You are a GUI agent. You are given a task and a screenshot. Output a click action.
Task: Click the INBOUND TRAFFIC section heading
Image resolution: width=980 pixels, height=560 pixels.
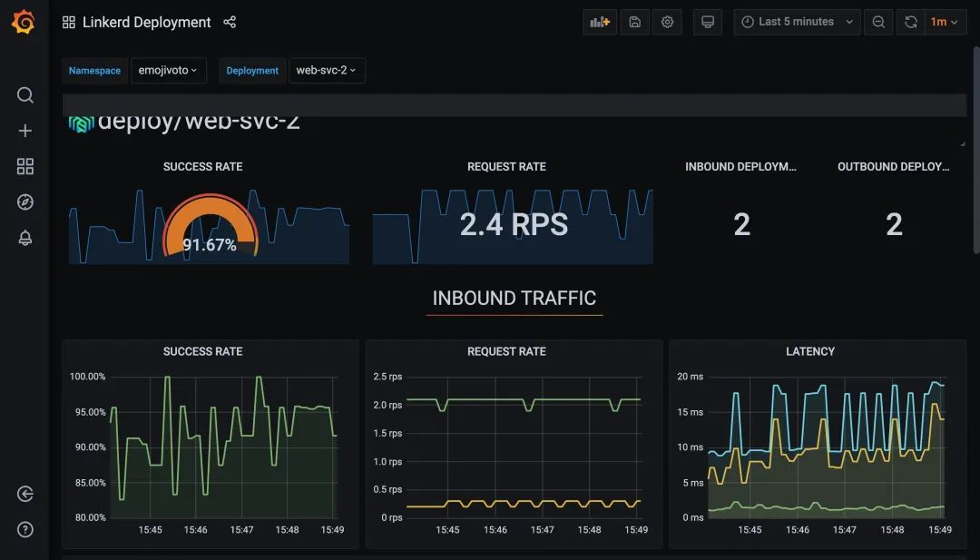[x=514, y=298]
